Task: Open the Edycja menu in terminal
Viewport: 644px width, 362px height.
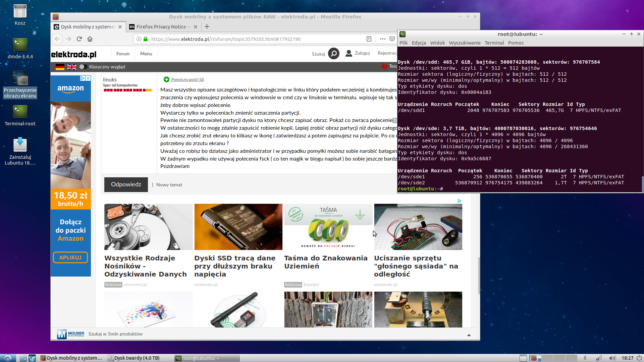Action: [419, 43]
